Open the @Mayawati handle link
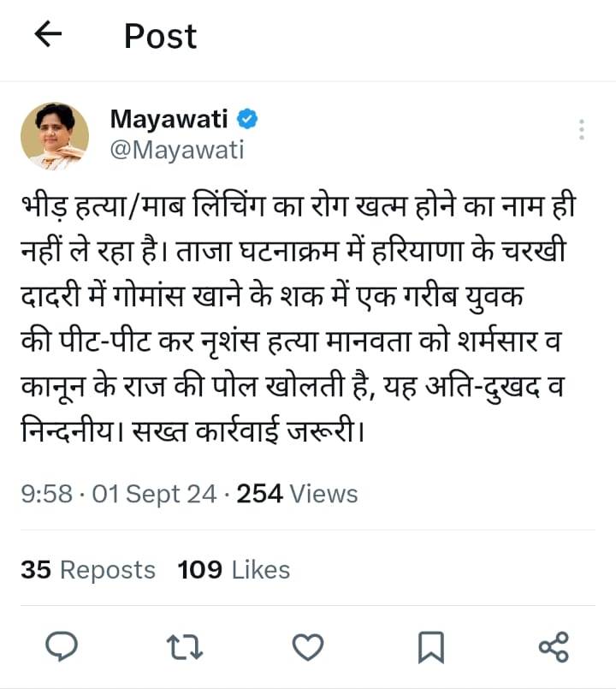The width and height of the screenshot is (616, 689). coord(176,150)
